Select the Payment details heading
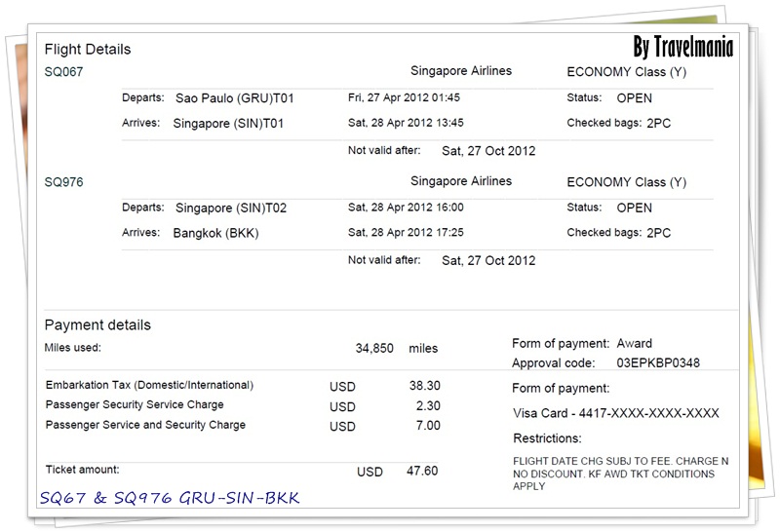This screenshot has height=532, width=780. pyautogui.click(x=97, y=325)
